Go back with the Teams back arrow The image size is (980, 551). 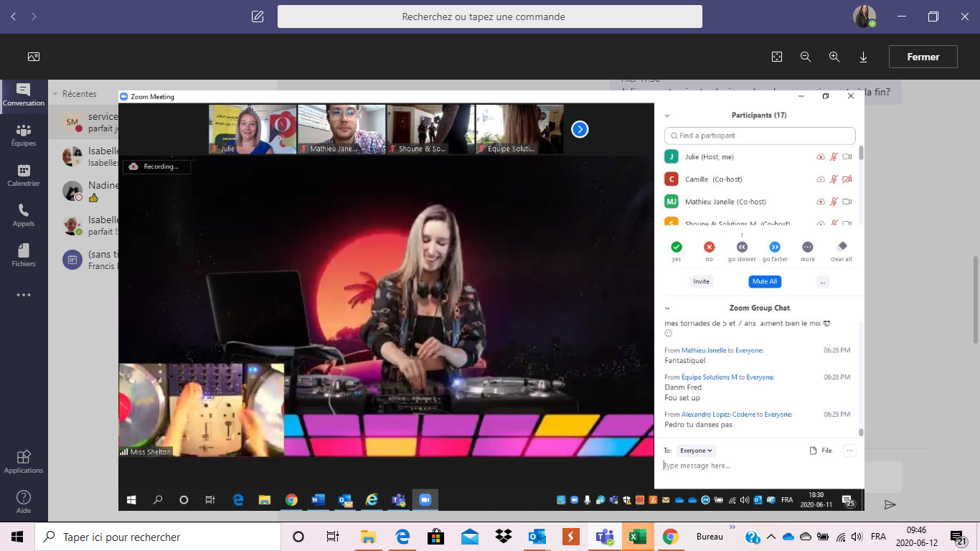point(14,17)
